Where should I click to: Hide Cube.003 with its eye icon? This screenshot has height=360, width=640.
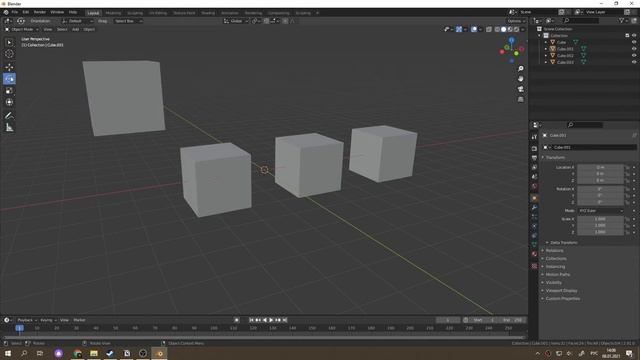tap(634, 62)
